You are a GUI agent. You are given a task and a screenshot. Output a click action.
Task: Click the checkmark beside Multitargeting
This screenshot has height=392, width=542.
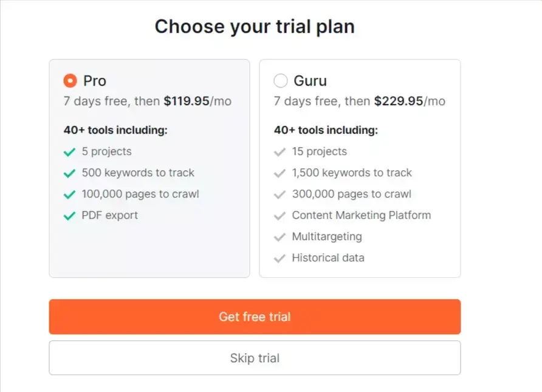coord(280,236)
